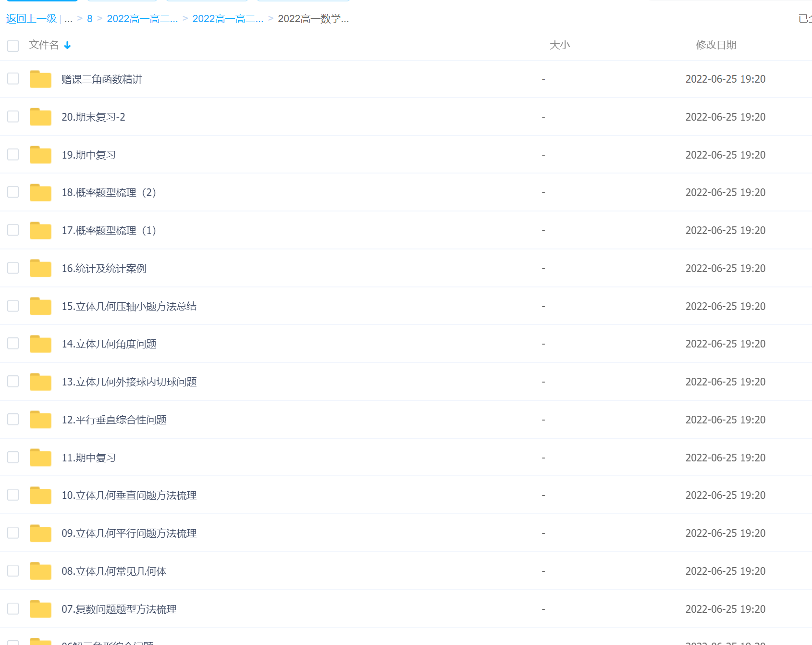812x645 pixels.
Task: Click folder icon for 19.期中复习
Action: [40, 155]
